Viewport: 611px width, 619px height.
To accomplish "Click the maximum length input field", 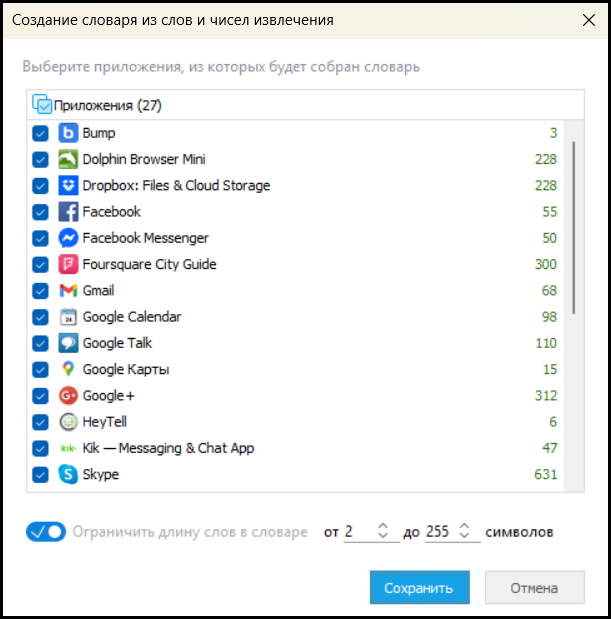I will point(438,532).
